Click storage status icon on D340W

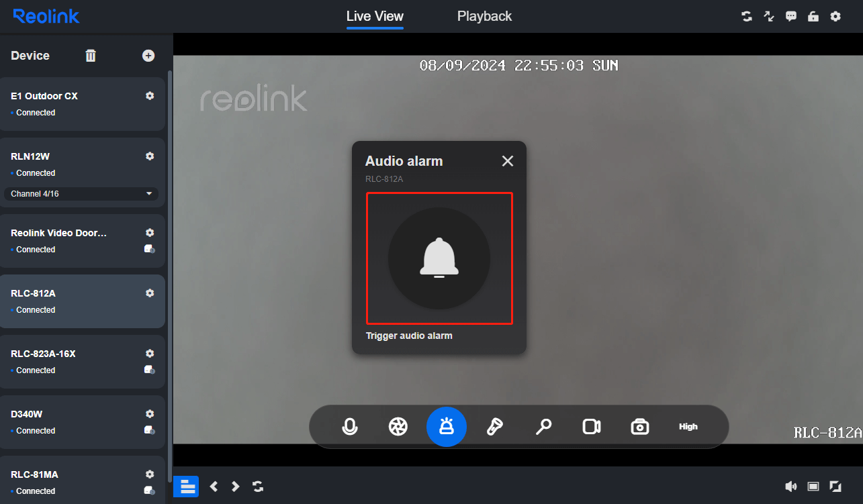[150, 430]
